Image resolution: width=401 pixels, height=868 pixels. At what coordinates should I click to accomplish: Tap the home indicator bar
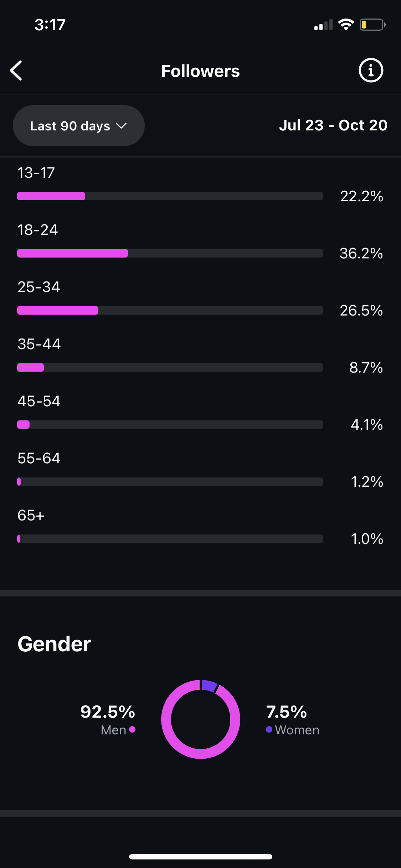click(201, 857)
